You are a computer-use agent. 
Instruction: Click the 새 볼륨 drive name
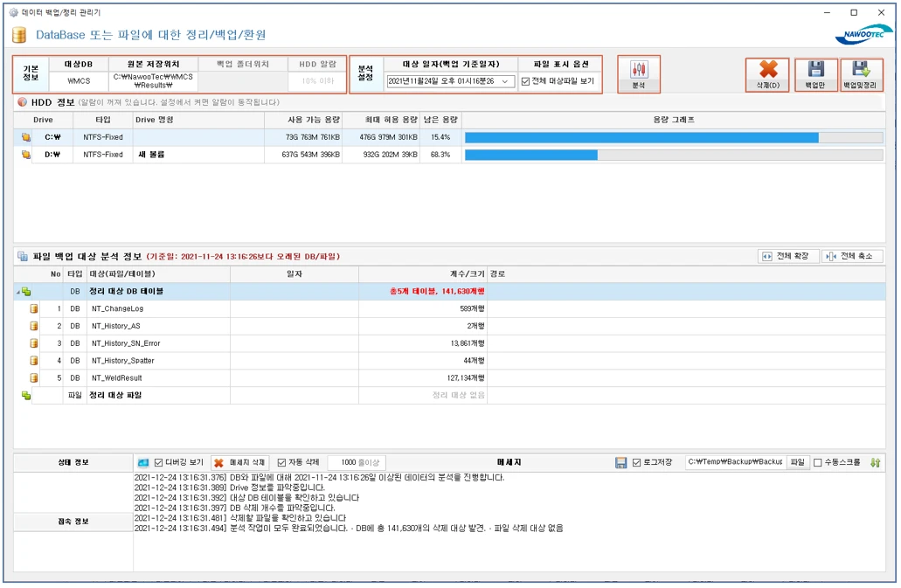point(151,155)
